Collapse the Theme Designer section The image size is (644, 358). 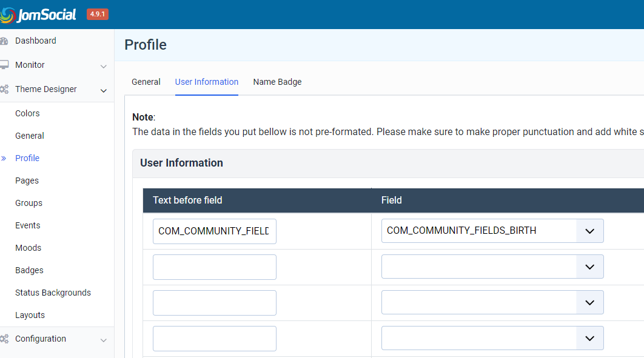tap(104, 90)
